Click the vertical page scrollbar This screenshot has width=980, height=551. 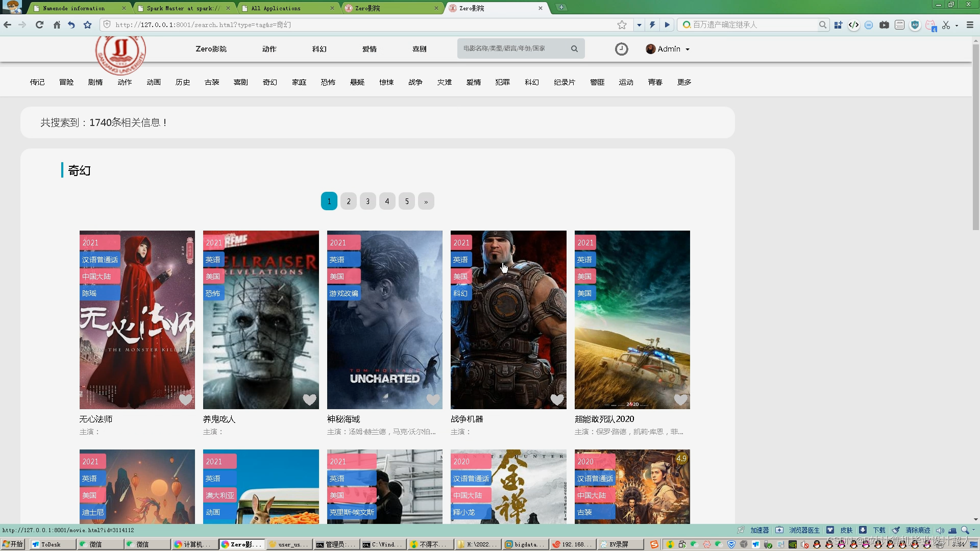coord(975,138)
